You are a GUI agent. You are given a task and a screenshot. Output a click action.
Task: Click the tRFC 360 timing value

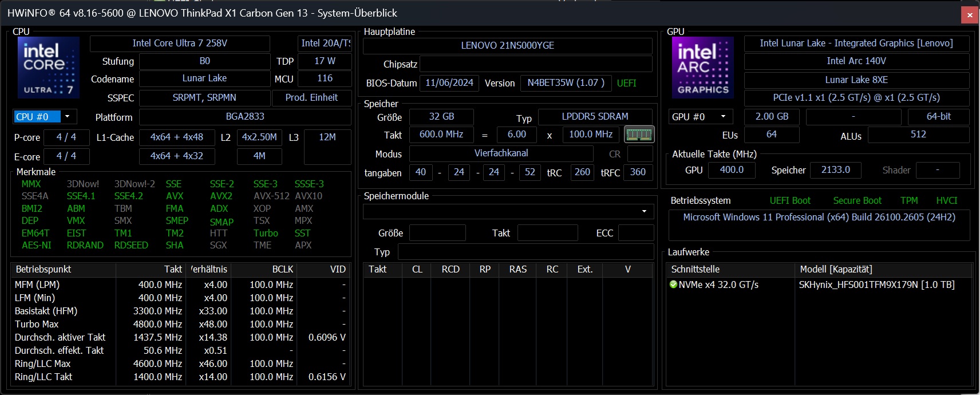[638, 172]
